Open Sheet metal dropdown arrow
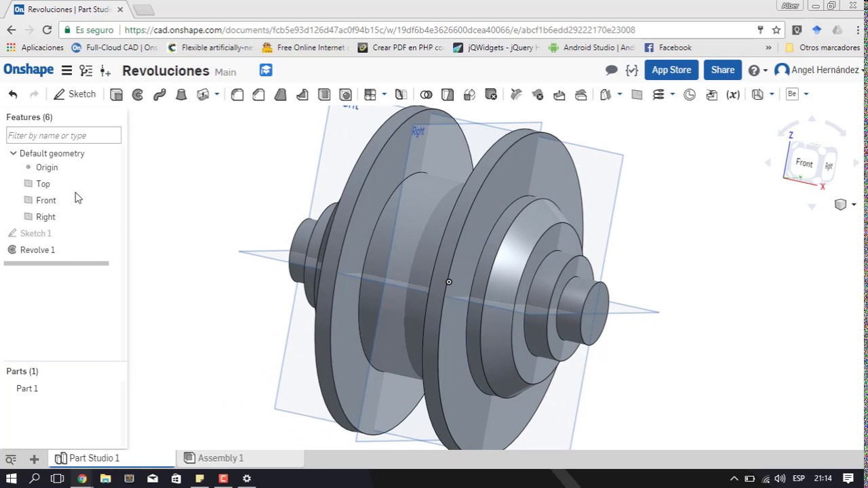Screen dimensions: 868x488 (x=771, y=95)
